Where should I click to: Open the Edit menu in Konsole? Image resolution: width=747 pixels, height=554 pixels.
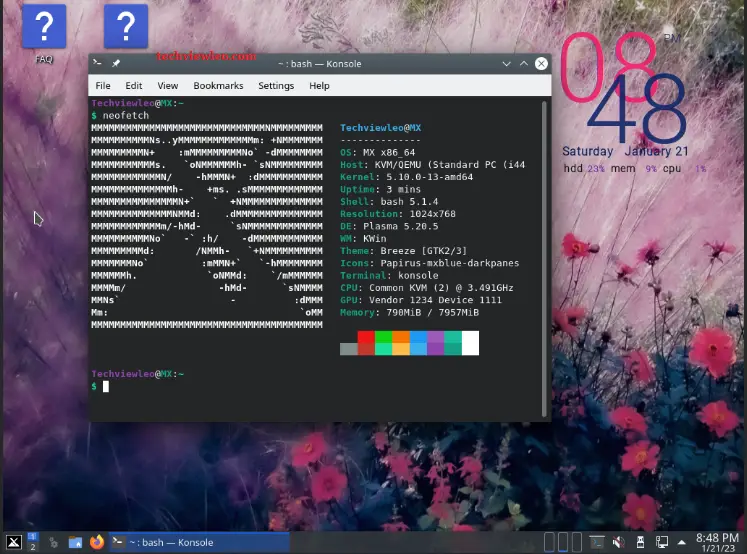(134, 86)
